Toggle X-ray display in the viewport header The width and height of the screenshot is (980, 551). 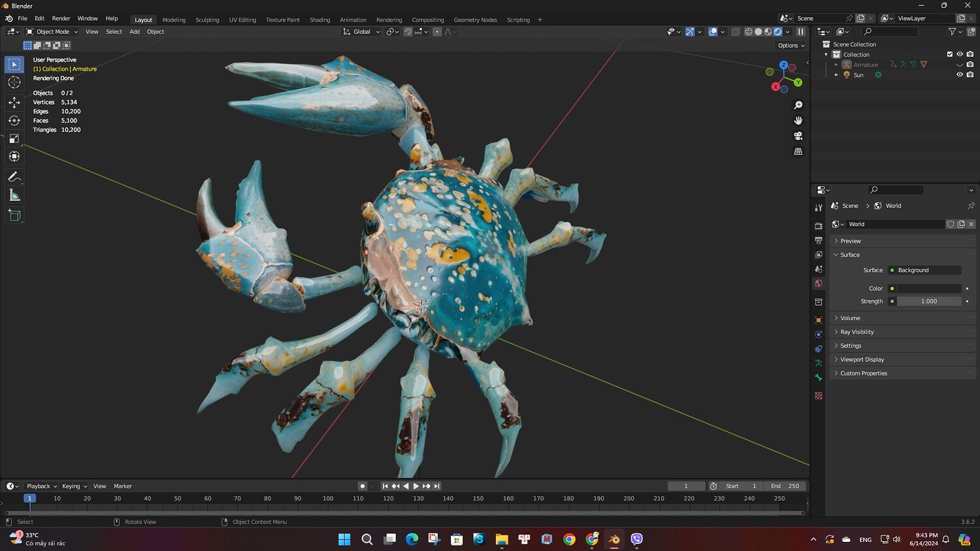click(x=736, y=32)
